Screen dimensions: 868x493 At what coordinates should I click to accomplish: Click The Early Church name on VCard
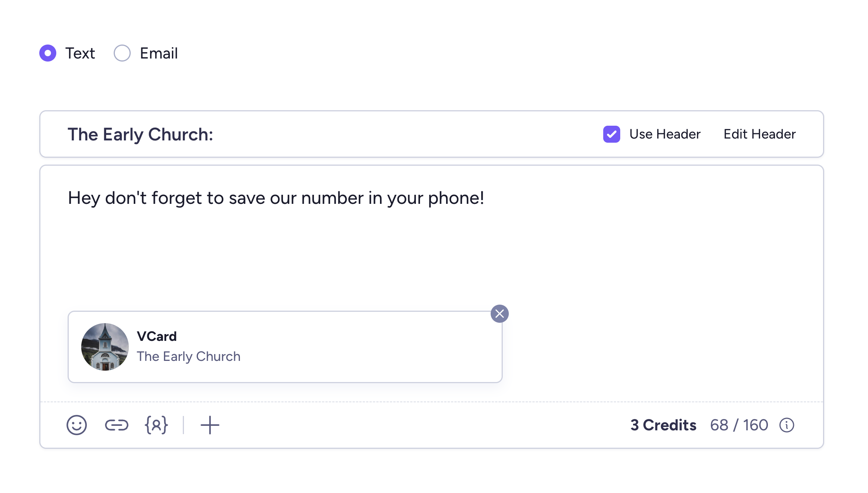click(188, 357)
